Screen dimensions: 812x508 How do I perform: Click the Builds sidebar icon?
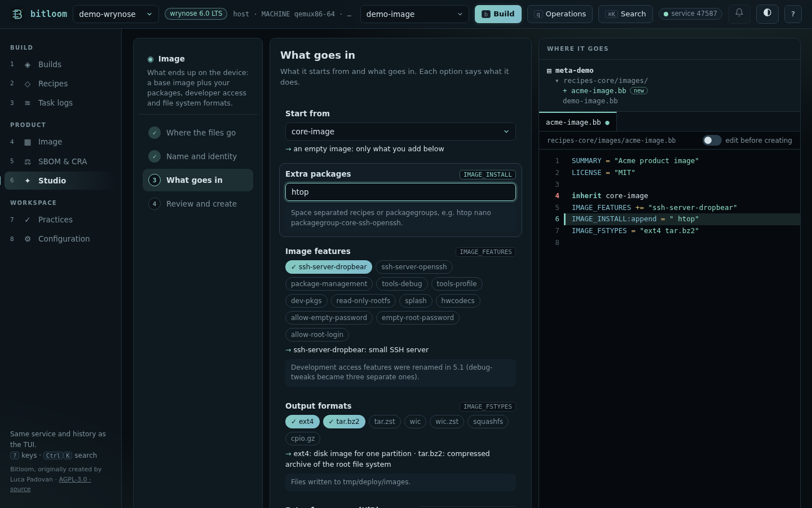coord(28,65)
